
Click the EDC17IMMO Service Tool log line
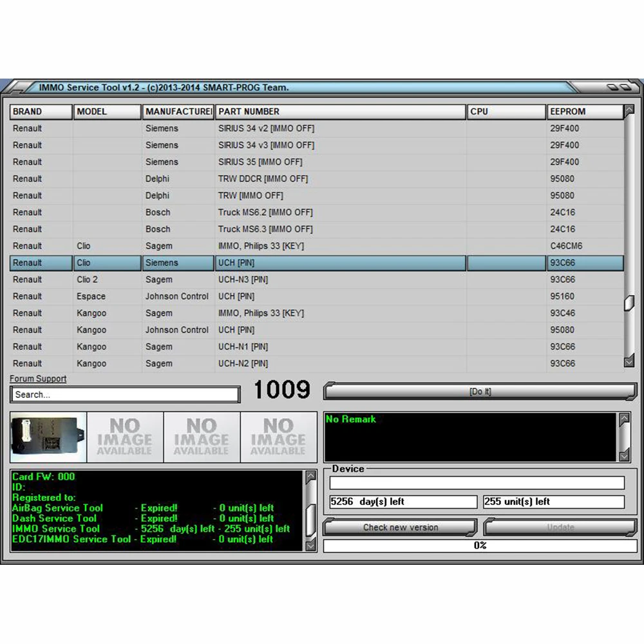tap(142, 539)
